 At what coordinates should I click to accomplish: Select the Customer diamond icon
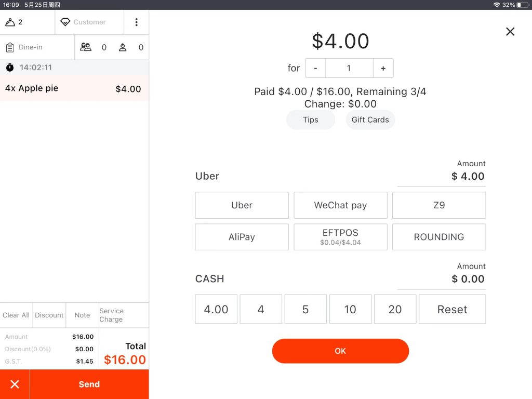pyautogui.click(x=65, y=22)
